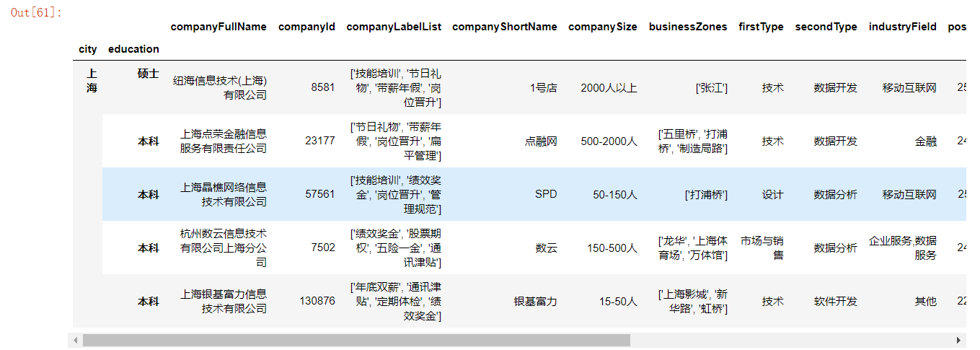980x350 pixels.
Task: Click the horizontal scrollbar thumb
Action: coord(356,340)
